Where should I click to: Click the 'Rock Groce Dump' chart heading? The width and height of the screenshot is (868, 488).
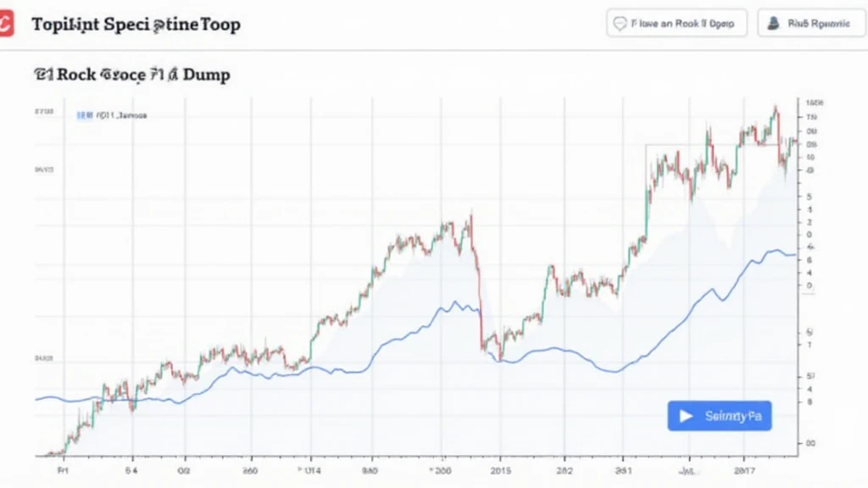pos(131,75)
